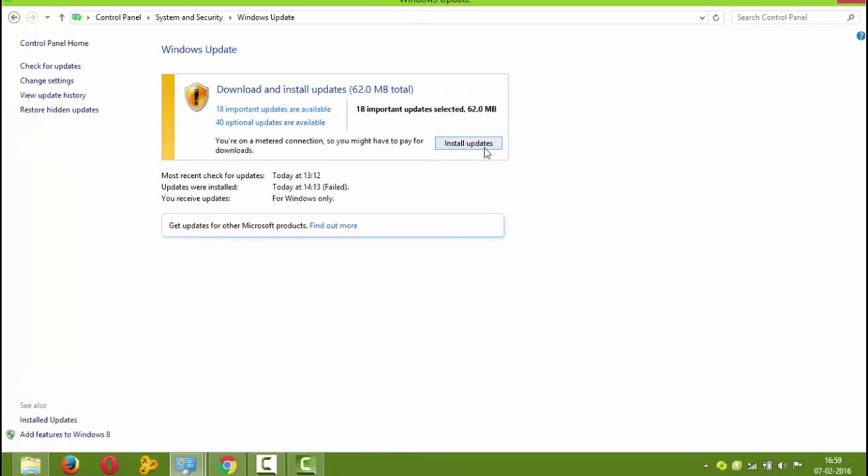Image resolution: width=868 pixels, height=476 pixels.
Task: Click Check for updates
Action: (x=50, y=66)
